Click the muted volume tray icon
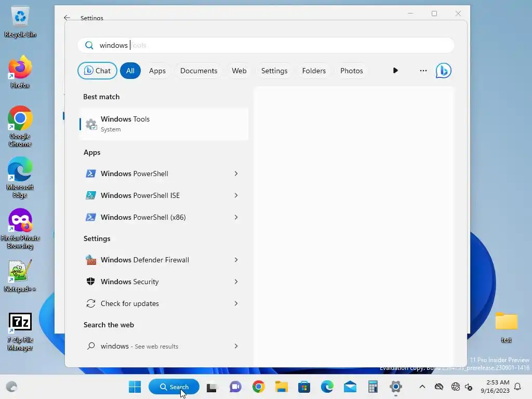The width and height of the screenshot is (532, 399). [469, 387]
